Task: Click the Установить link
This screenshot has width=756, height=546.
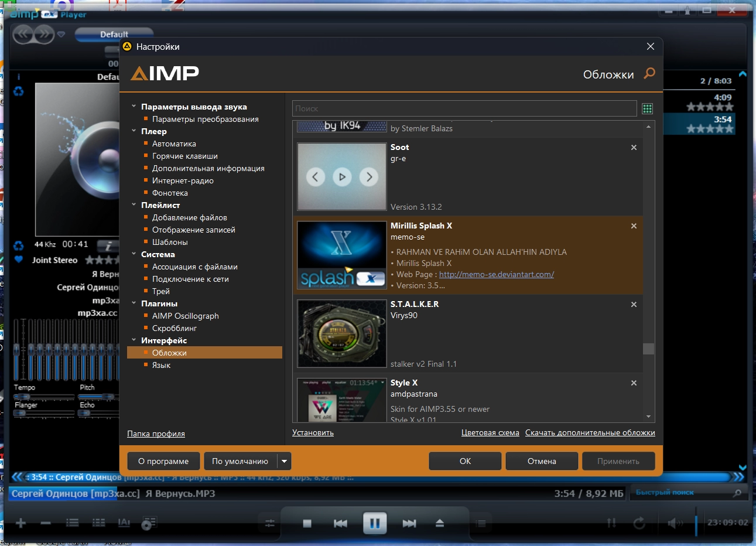Action: 313,433
